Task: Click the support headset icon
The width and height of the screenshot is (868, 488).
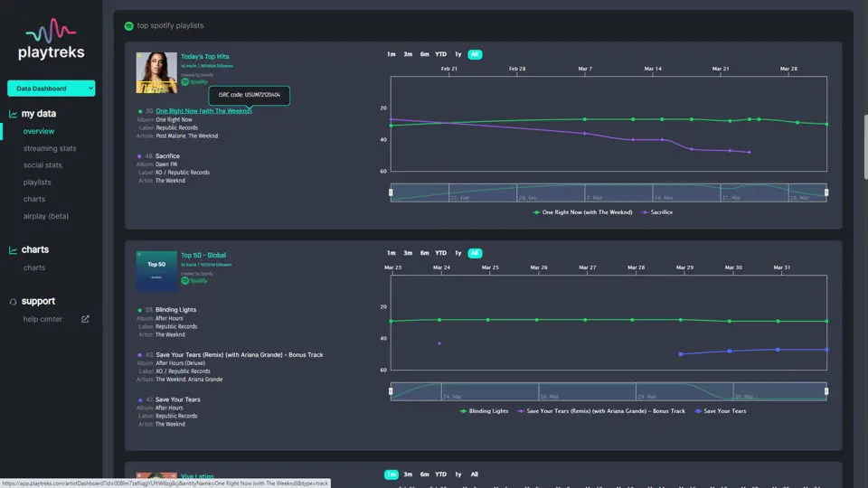Action: [x=13, y=302]
